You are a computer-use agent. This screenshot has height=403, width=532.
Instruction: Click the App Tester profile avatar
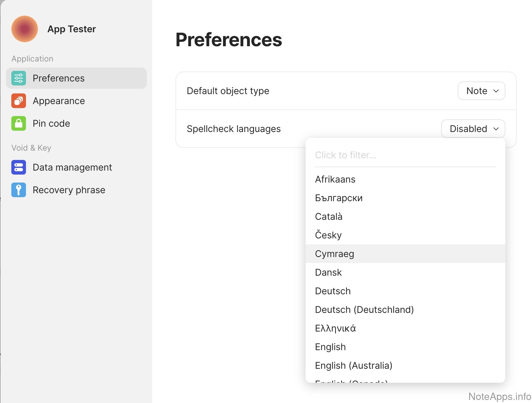(25, 29)
